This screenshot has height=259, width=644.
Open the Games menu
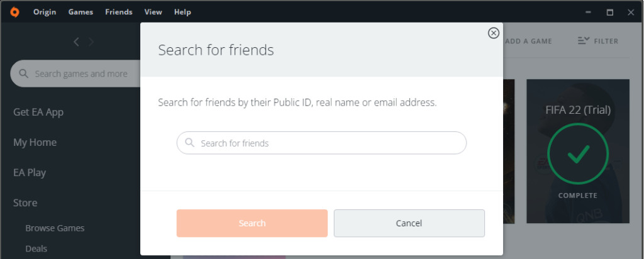[x=80, y=13]
